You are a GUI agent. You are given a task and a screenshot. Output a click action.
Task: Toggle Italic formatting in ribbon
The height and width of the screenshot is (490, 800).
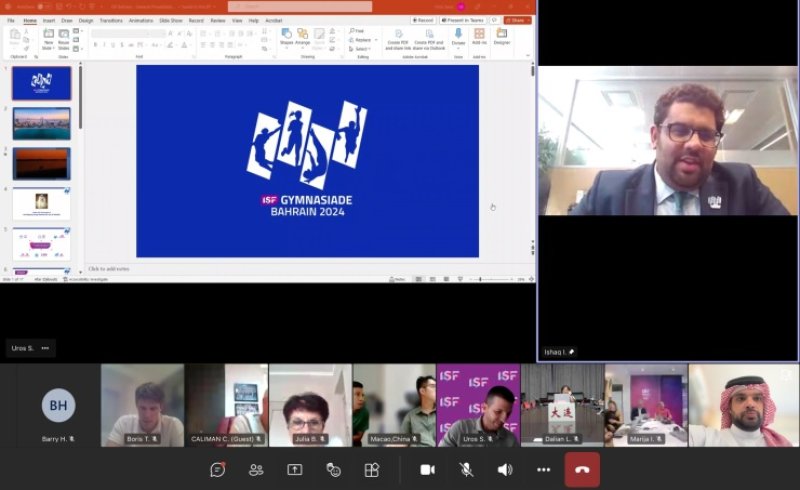click(x=104, y=45)
